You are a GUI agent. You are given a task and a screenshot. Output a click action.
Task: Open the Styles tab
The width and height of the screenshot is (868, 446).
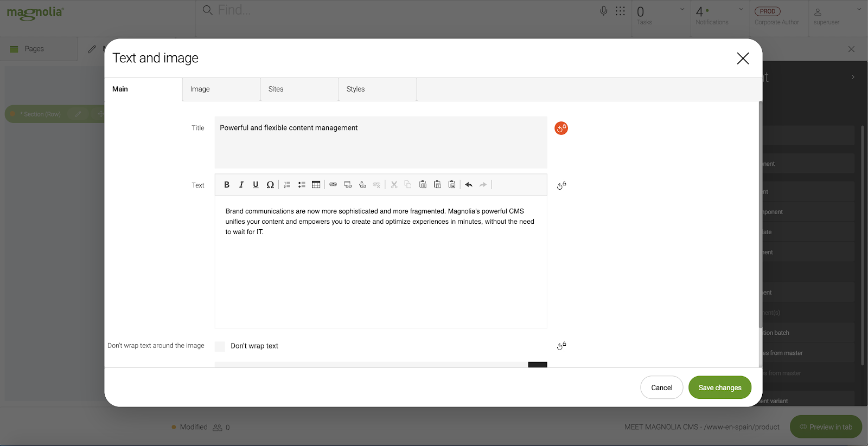point(377,89)
